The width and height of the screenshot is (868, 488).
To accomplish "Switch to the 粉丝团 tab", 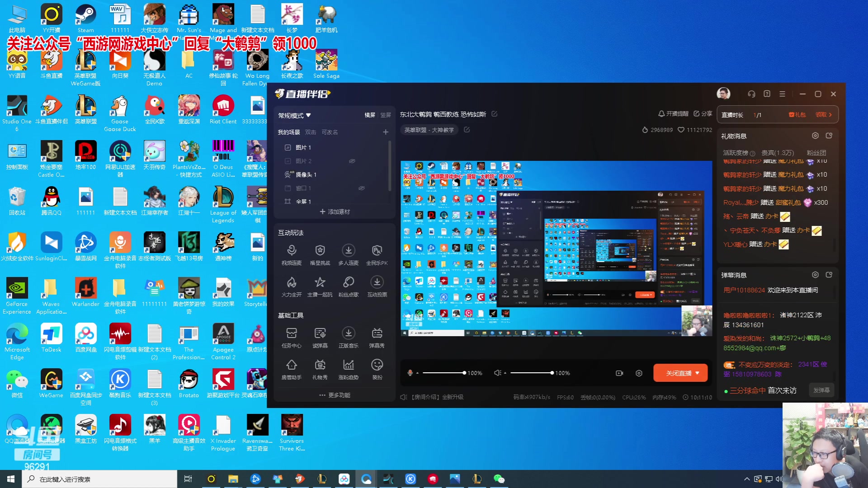I will (816, 153).
